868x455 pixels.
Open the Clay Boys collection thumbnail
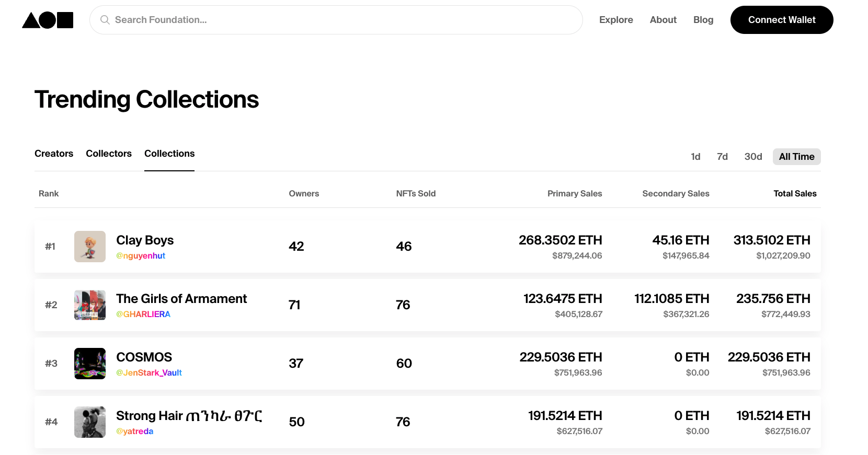click(90, 247)
